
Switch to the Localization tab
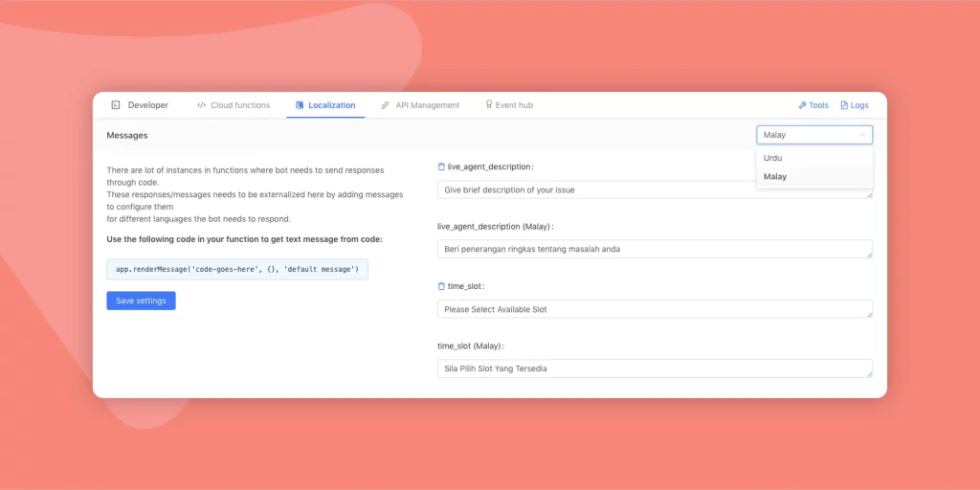[325, 105]
